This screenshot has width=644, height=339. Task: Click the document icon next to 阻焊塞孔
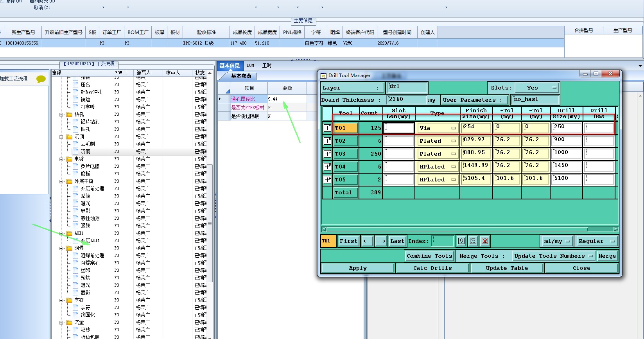[75, 263]
